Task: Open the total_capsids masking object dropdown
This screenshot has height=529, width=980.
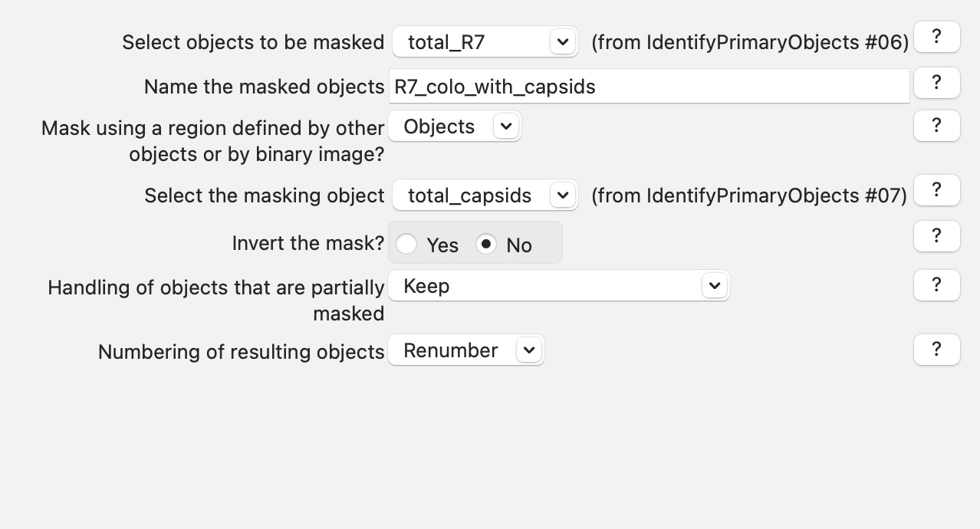Action: [x=484, y=195]
